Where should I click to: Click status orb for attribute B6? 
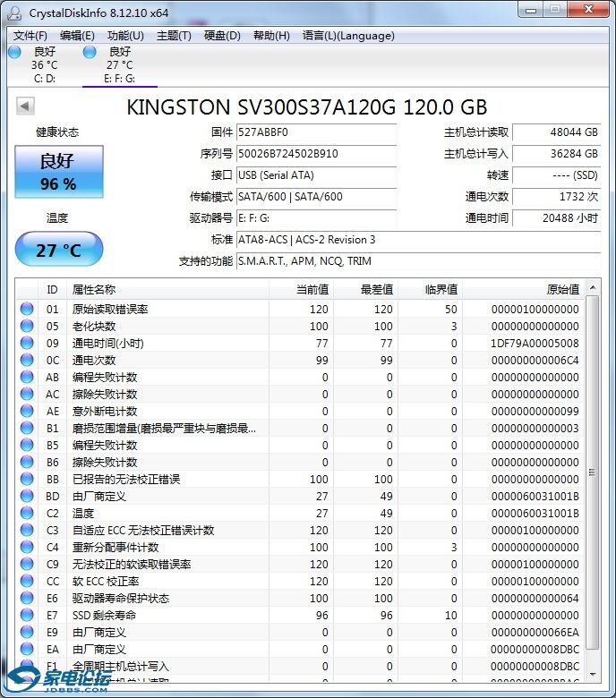click(27, 462)
